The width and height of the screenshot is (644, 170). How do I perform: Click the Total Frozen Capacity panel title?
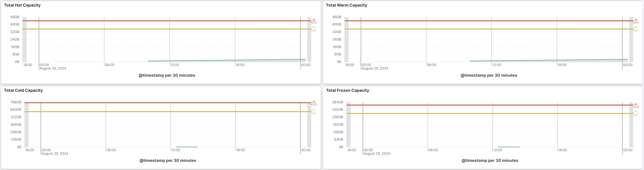pyautogui.click(x=347, y=90)
